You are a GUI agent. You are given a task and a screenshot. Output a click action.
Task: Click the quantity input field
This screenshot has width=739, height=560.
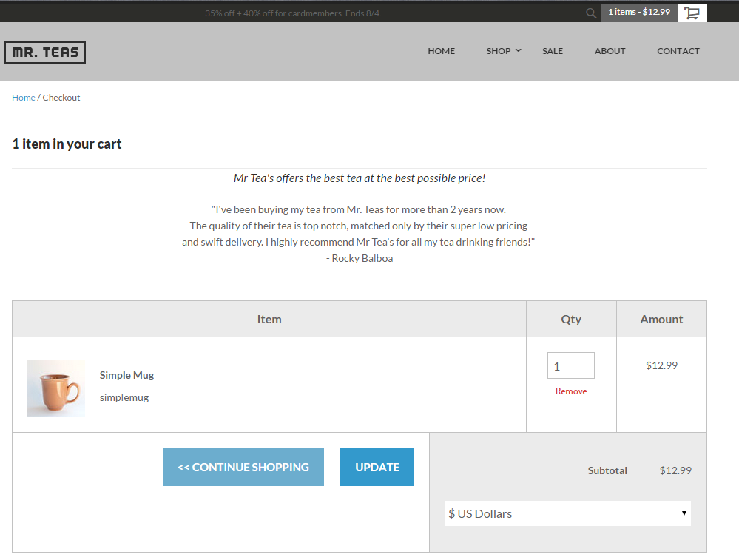(571, 365)
